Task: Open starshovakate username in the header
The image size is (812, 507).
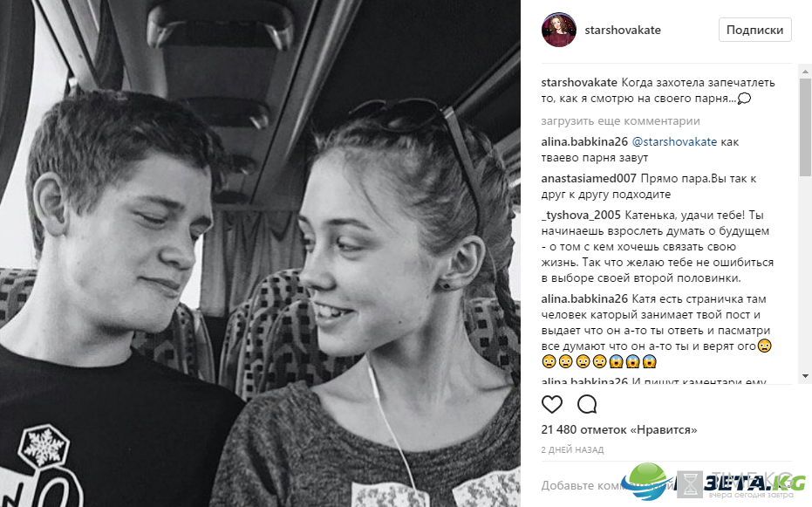Action: (623, 30)
